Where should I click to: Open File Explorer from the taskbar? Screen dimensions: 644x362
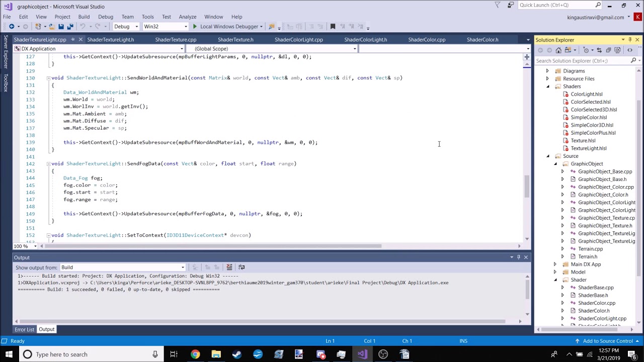coord(216,354)
